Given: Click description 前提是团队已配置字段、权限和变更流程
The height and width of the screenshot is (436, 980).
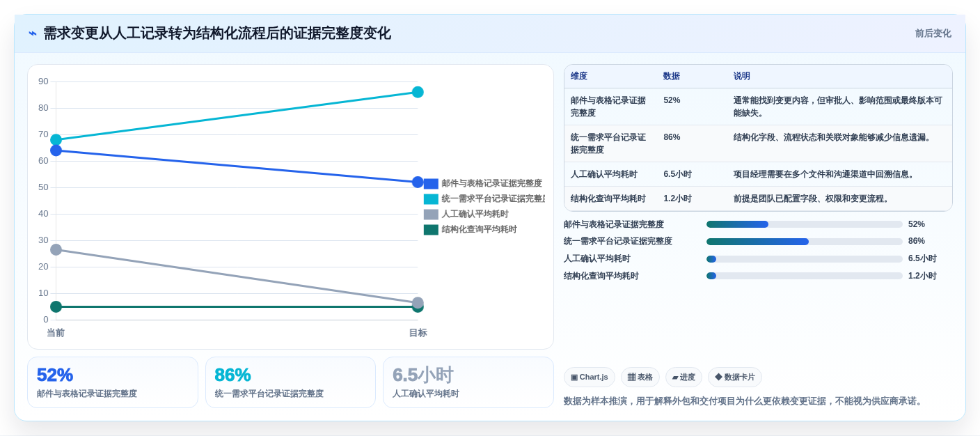Looking at the screenshot, I should (x=812, y=198).
